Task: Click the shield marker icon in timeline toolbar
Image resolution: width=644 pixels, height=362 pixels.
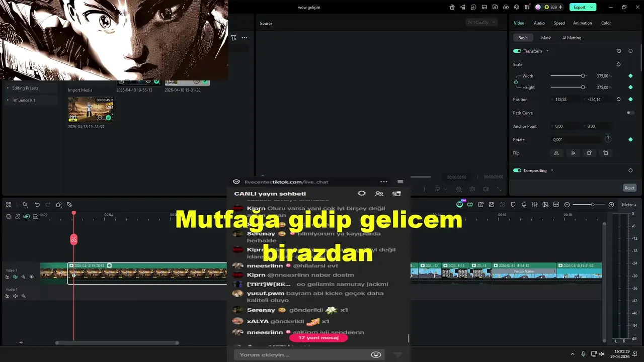Action: pyautogui.click(x=513, y=205)
